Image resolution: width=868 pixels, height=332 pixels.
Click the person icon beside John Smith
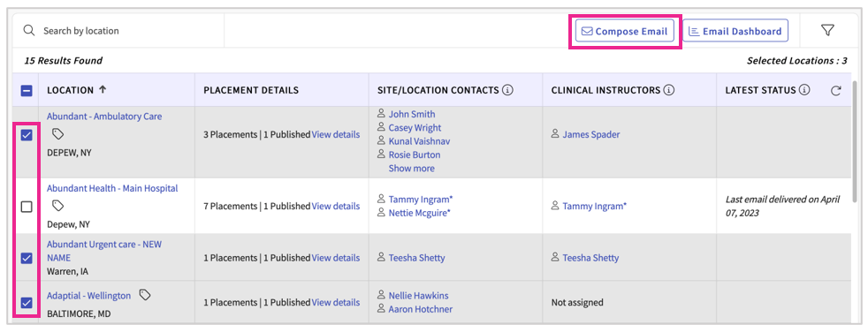tap(381, 114)
